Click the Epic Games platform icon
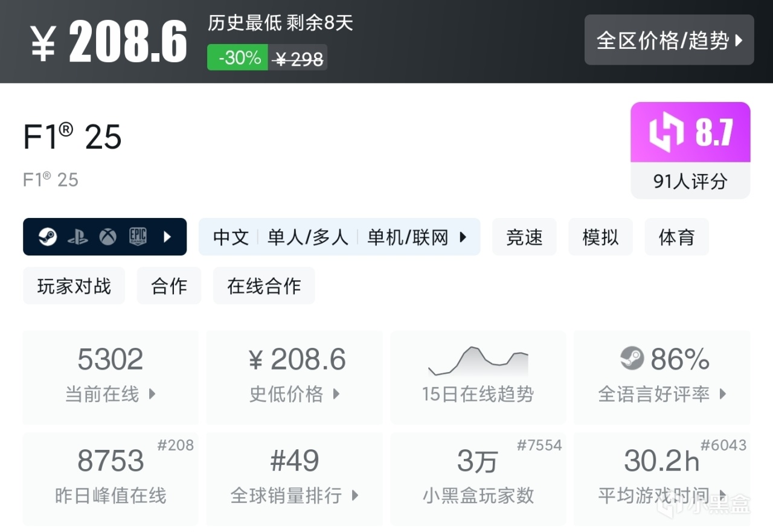 point(138,237)
